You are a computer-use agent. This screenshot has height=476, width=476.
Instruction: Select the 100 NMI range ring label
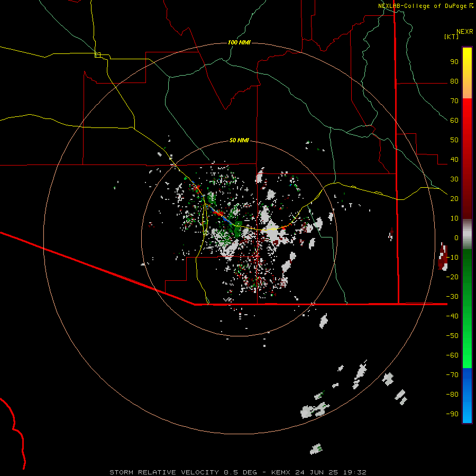tap(239, 42)
